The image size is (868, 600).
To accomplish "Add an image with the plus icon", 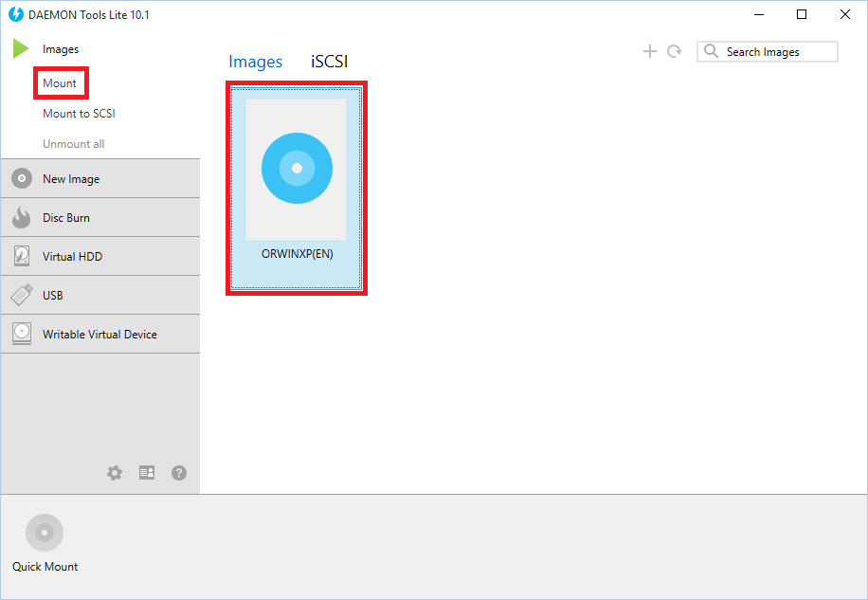I will click(650, 51).
